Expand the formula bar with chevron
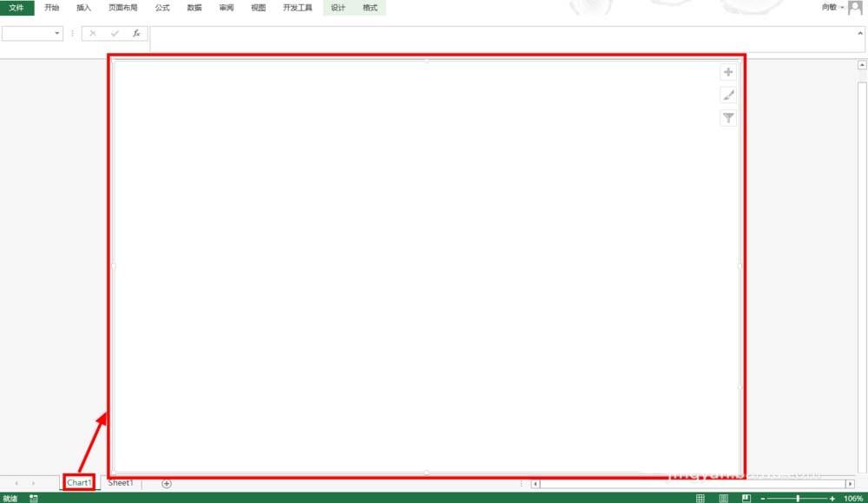868x503 pixels. point(860,33)
